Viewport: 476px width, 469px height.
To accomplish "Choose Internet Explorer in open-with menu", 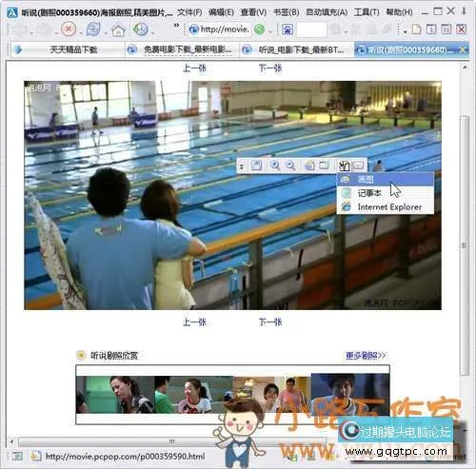I will click(385, 206).
